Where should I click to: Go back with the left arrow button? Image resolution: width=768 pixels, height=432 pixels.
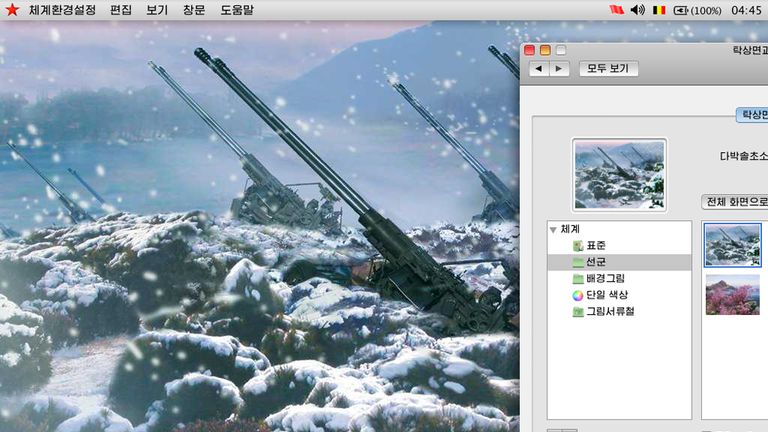pyautogui.click(x=539, y=69)
